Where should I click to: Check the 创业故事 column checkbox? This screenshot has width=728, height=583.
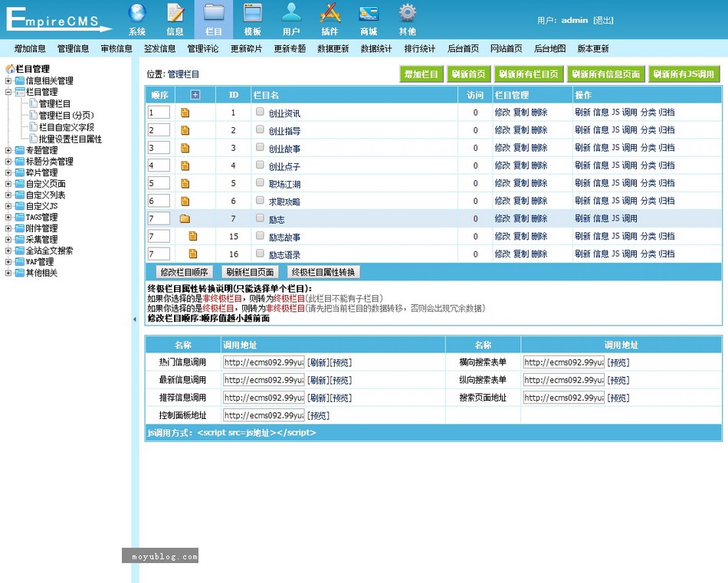pyautogui.click(x=260, y=147)
